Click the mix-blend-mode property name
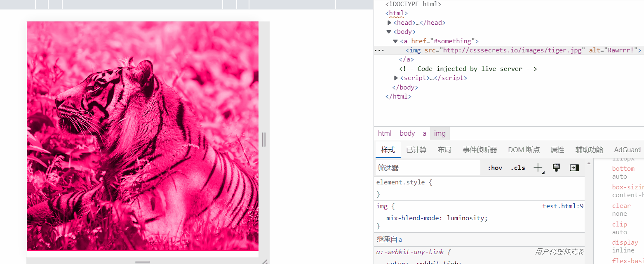The height and width of the screenshot is (264, 644). point(413,218)
